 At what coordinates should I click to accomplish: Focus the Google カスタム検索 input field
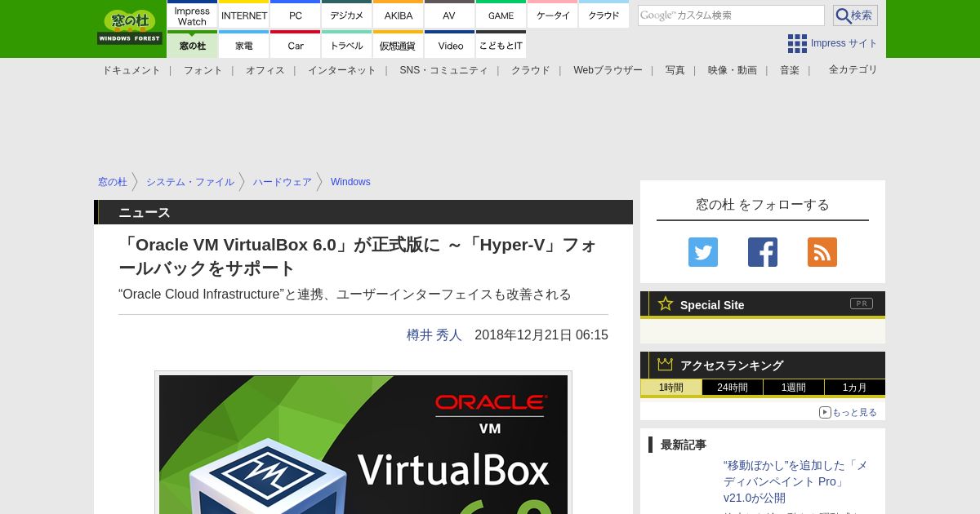pos(731,16)
